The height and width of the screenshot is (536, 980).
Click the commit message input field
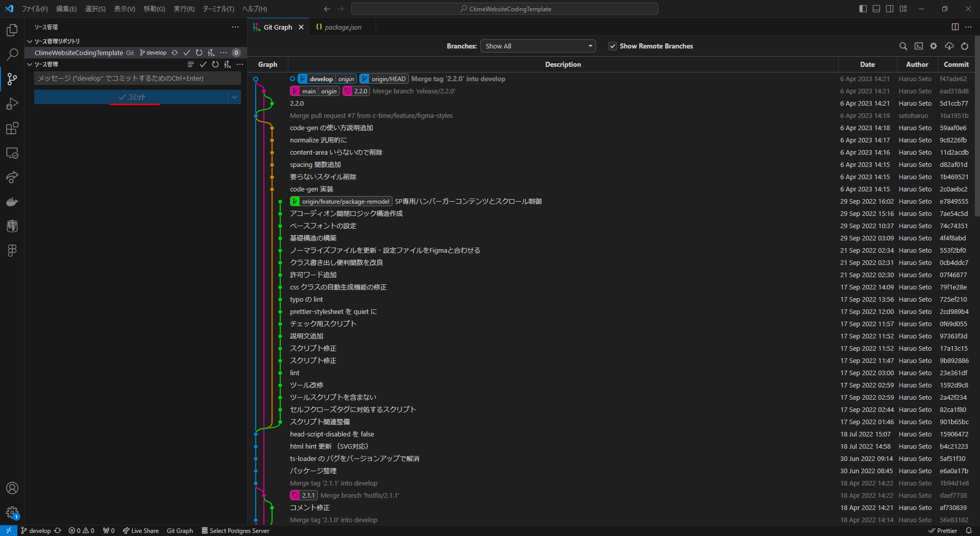[x=137, y=78]
